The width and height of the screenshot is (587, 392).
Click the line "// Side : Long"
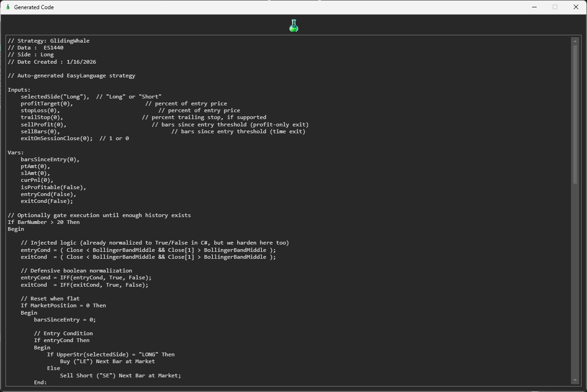click(31, 54)
